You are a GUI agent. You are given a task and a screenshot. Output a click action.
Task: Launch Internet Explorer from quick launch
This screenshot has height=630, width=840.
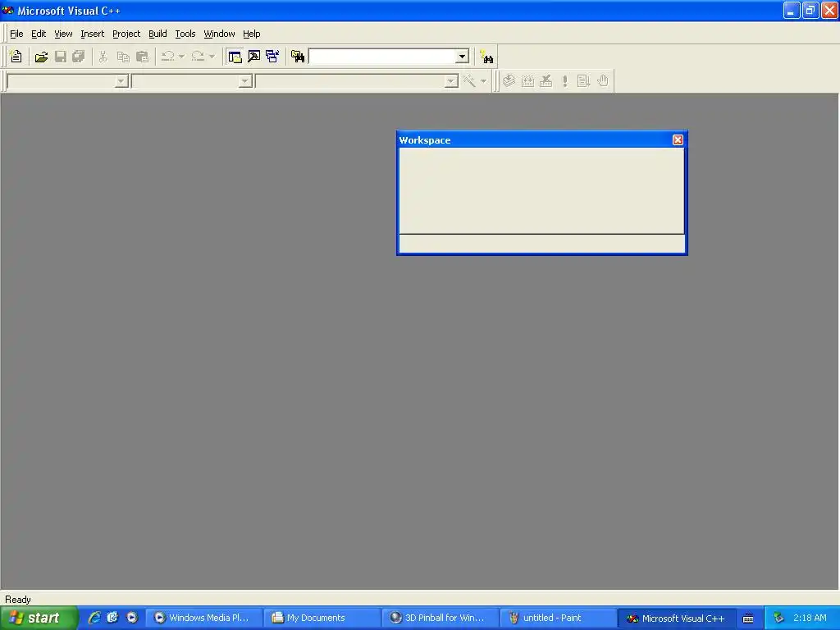pos(94,618)
